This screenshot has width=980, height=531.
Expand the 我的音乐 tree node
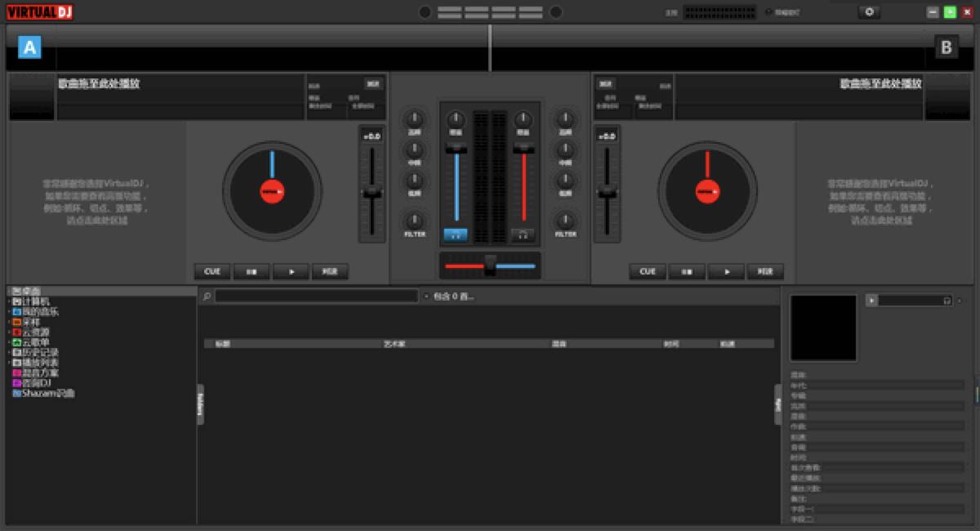pos(9,311)
